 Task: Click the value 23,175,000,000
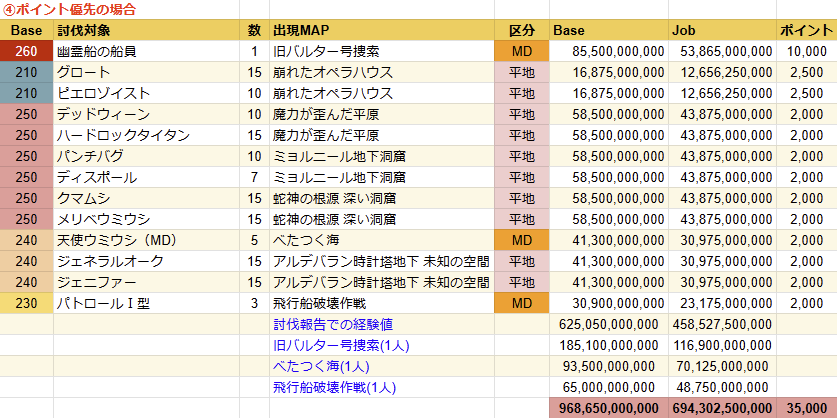[x=726, y=303]
